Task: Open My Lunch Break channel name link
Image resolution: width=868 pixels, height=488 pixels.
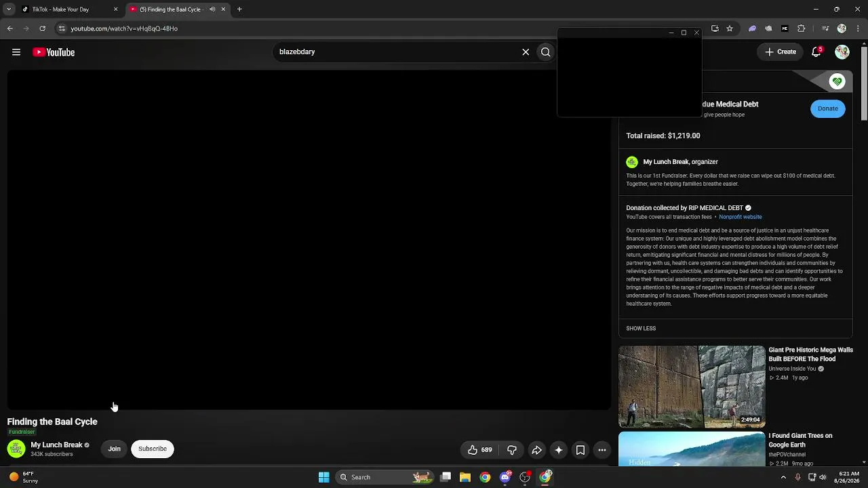Action: pyautogui.click(x=56, y=445)
